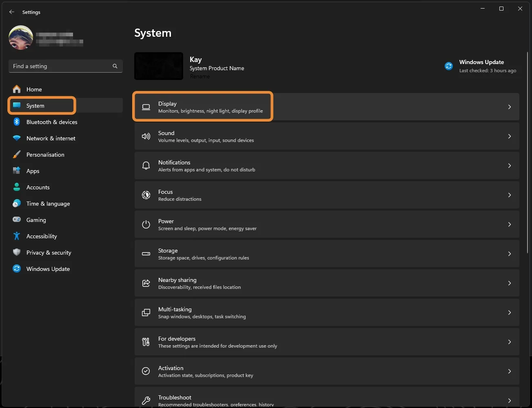Click the Nearby sharing icon
Image resolution: width=532 pixels, height=408 pixels.
(x=146, y=283)
